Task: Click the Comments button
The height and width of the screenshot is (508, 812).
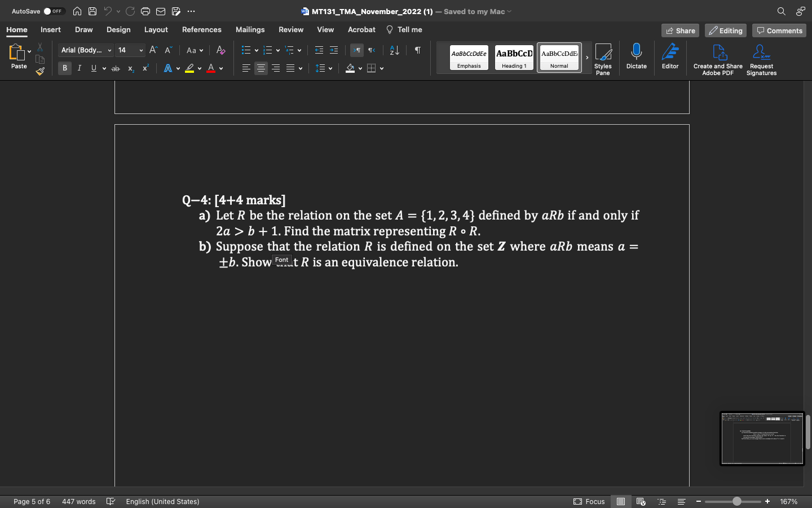Action: click(779, 30)
